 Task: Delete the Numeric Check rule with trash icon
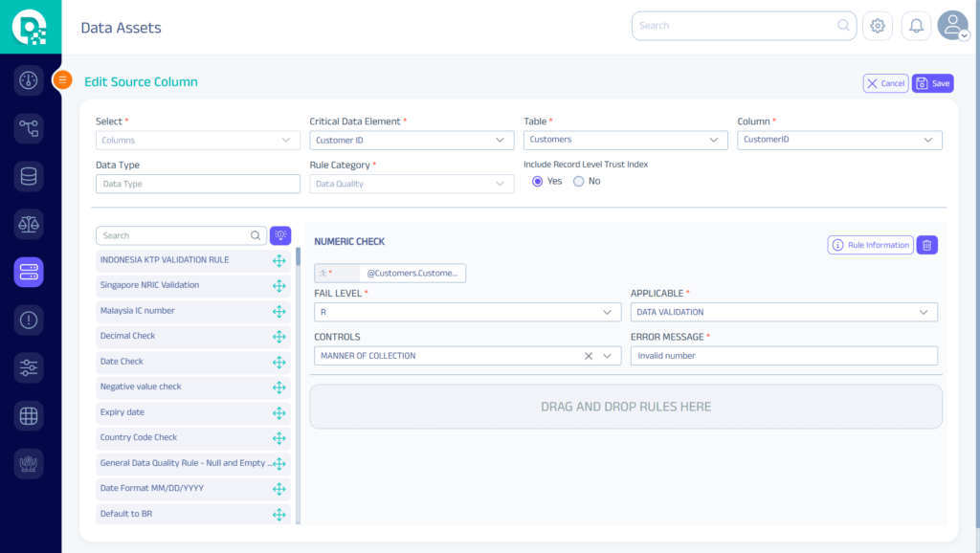coord(926,245)
